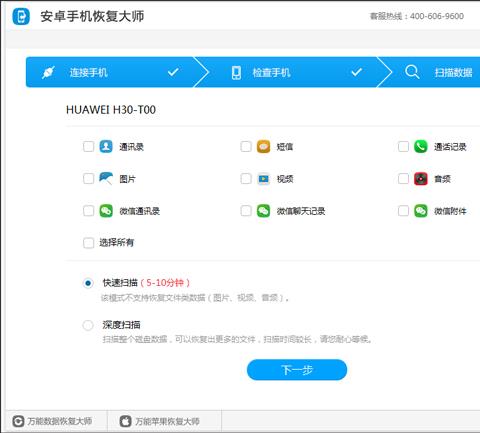Check the 视频 checkbox
The image size is (480, 433).
pos(246,179)
